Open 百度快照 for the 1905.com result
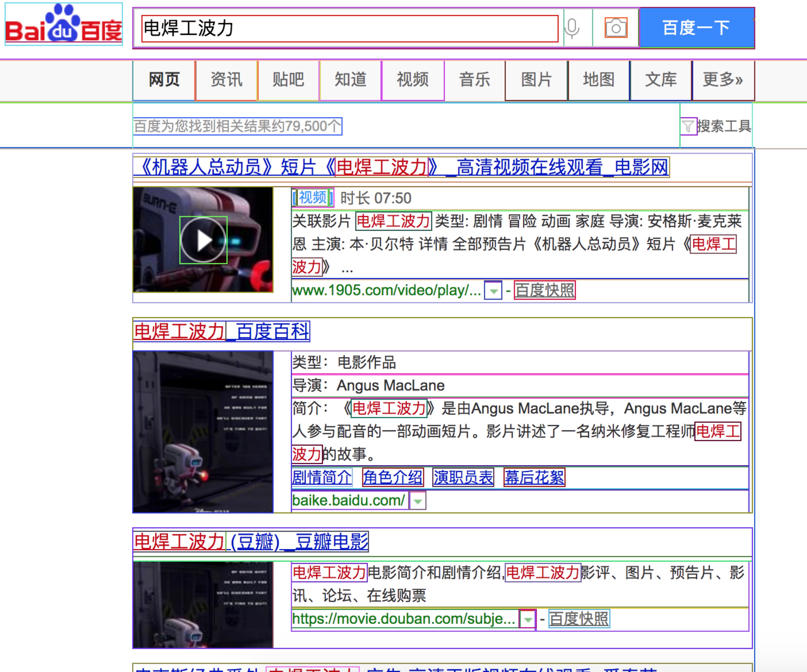Viewport: 807px width, 672px height. pos(545,290)
